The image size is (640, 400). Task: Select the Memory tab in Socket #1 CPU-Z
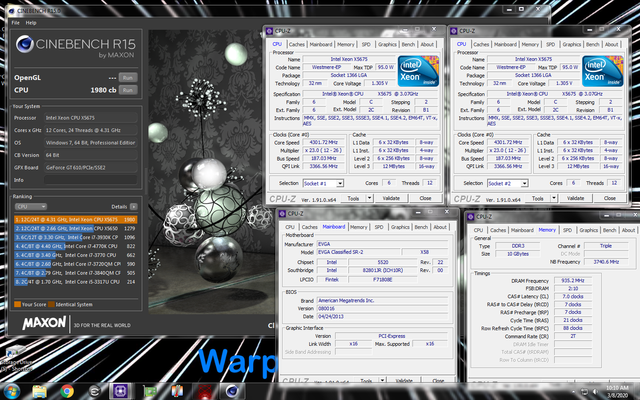click(x=346, y=44)
